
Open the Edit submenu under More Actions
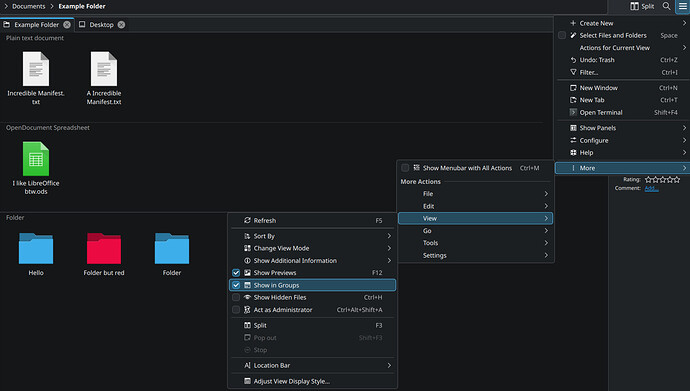(x=476, y=206)
